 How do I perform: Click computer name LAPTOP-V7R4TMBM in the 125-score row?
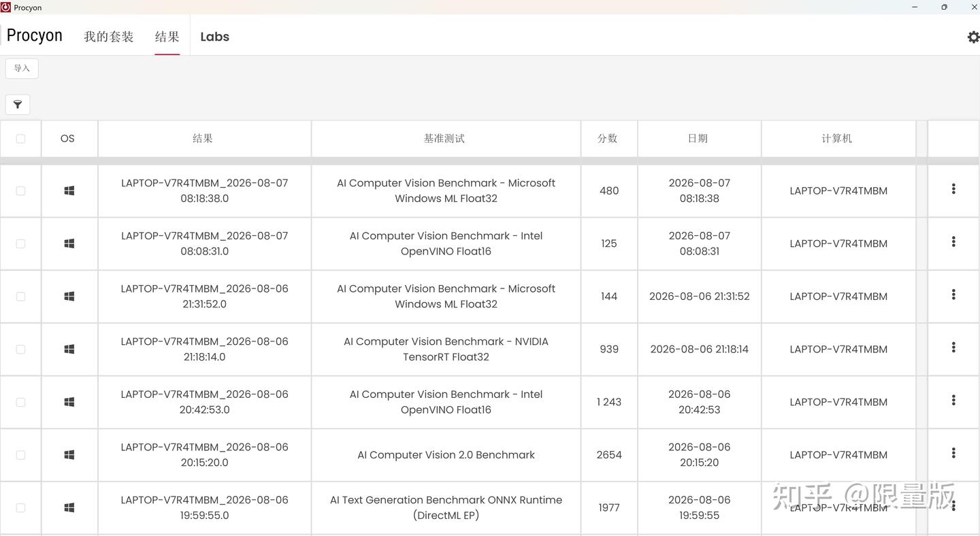click(x=838, y=244)
